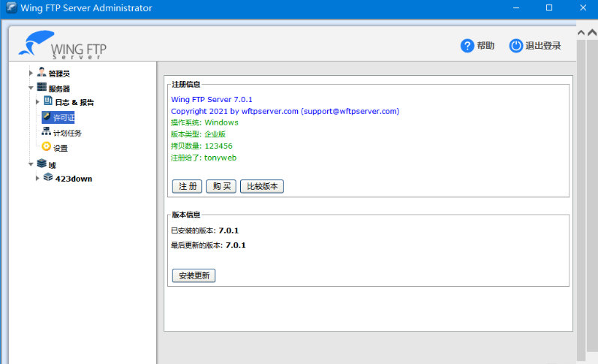This screenshot has width=598, height=364.
Task: Collapse the 服务器 tree node
Action: tap(31, 88)
